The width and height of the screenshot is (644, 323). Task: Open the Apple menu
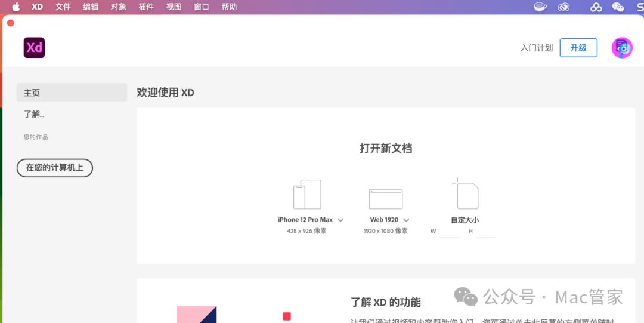coord(16,7)
